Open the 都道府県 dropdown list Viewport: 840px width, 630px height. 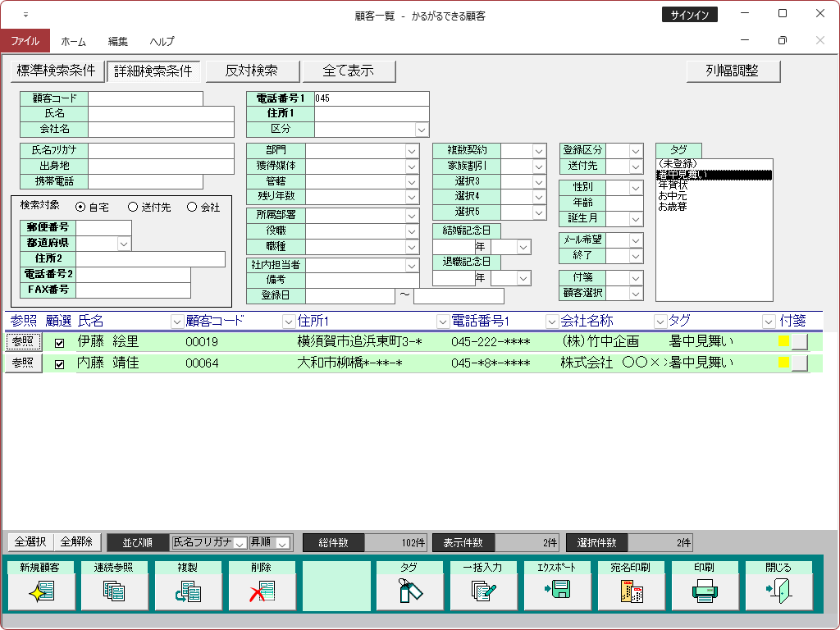(124, 244)
